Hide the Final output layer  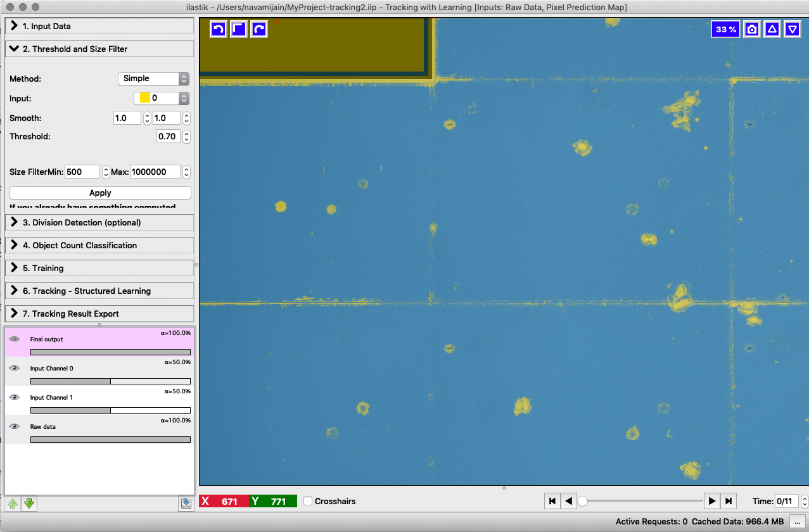(x=15, y=339)
